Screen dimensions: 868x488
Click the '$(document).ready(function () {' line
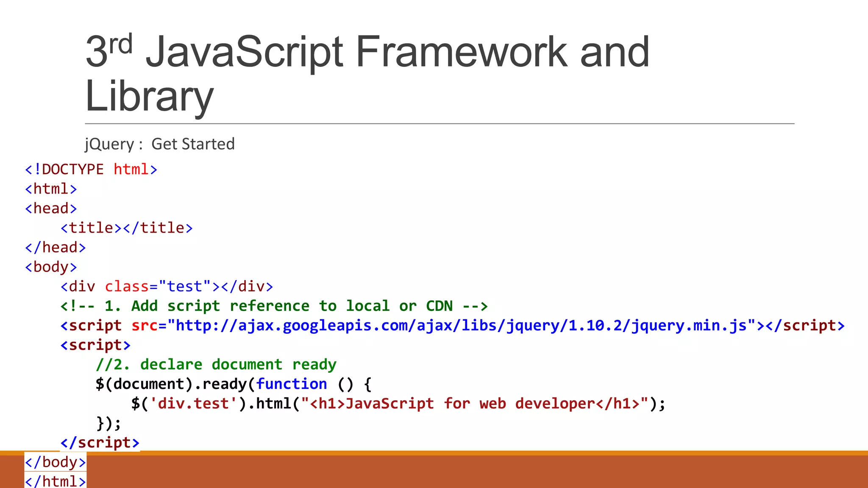click(234, 384)
